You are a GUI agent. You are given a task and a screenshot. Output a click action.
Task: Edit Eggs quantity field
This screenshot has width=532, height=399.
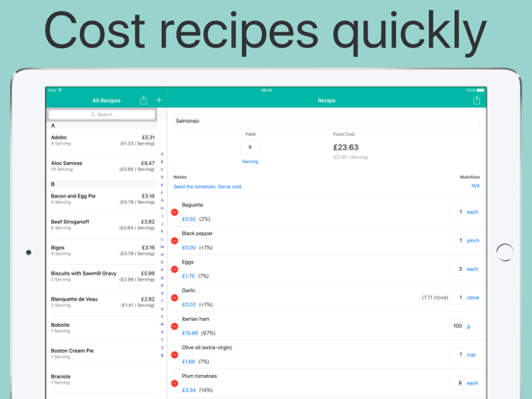[x=457, y=269]
